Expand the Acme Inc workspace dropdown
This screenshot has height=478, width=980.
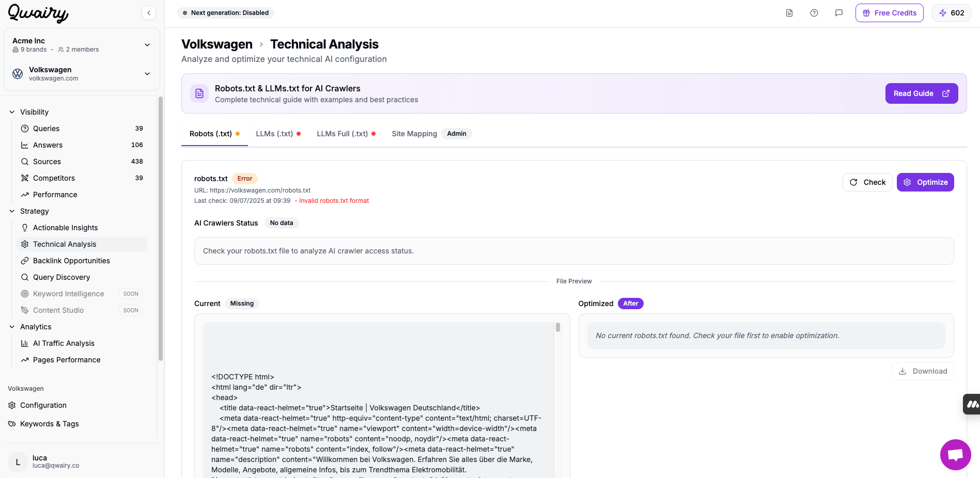click(x=82, y=45)
